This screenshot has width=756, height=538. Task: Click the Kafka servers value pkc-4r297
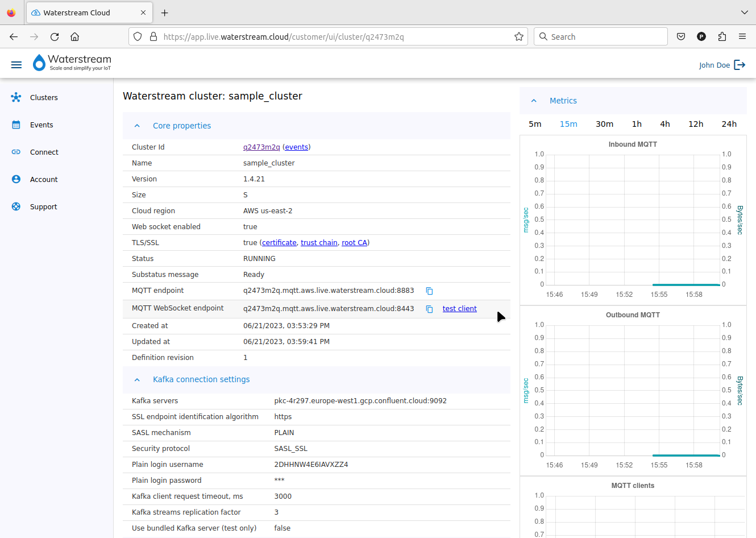[360, 400]
